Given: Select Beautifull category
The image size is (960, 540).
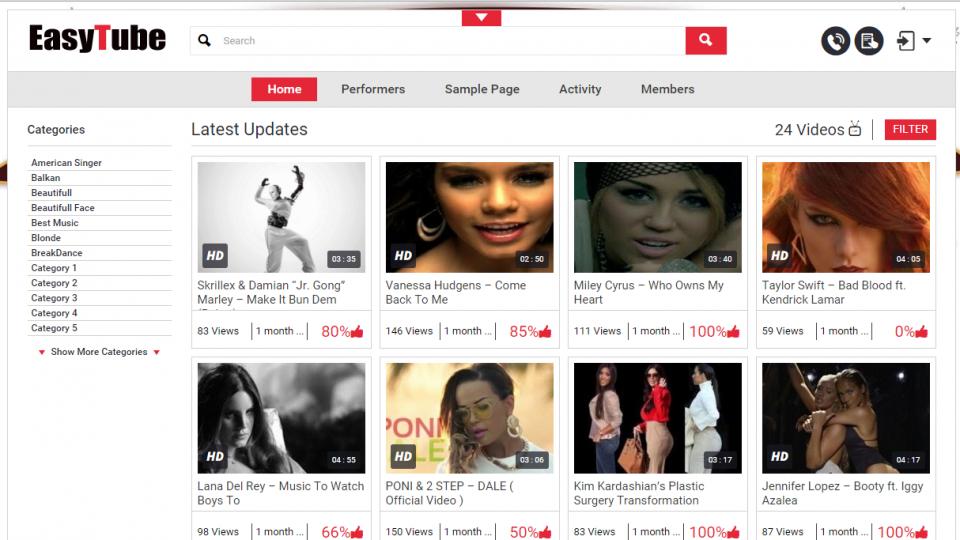Looking at the screenshot, I should click(x=51, y=192).
